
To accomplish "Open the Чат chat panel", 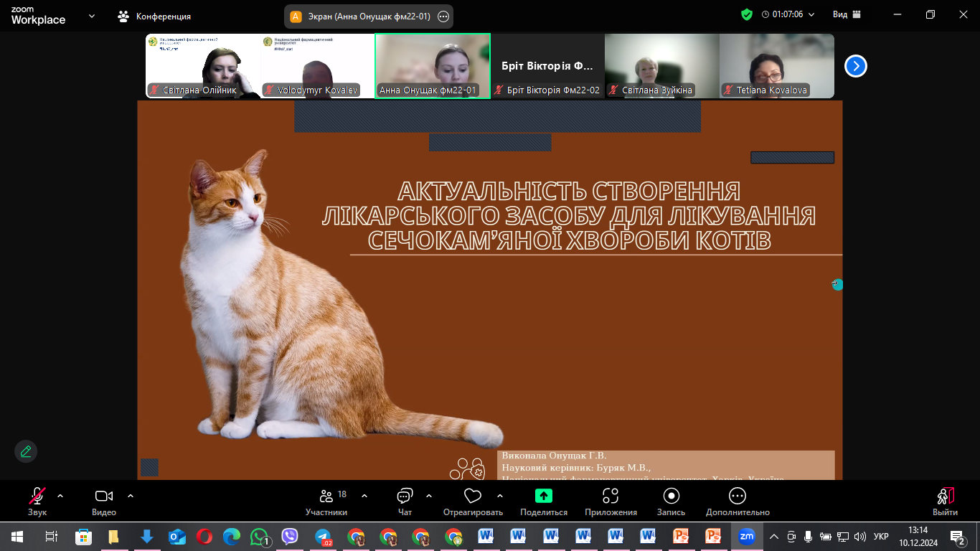I will [x=405, y=501].
